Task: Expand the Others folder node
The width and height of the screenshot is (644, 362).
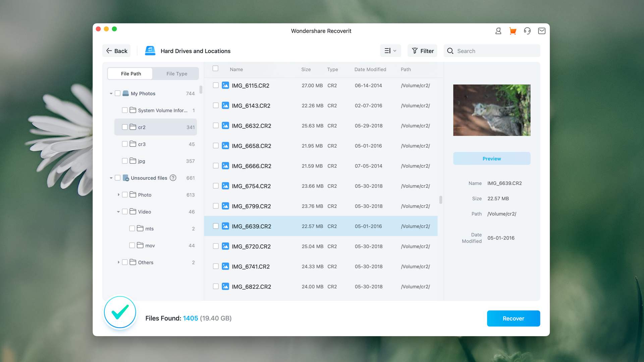Action: point(118,262)
